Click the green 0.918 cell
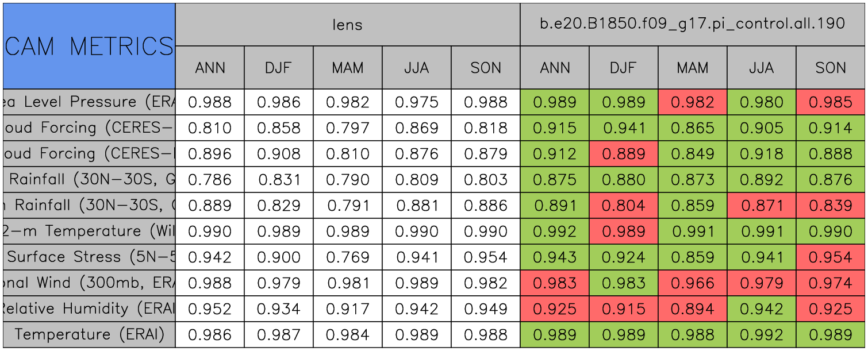This screenshot has width=868, height=351. 761,154
